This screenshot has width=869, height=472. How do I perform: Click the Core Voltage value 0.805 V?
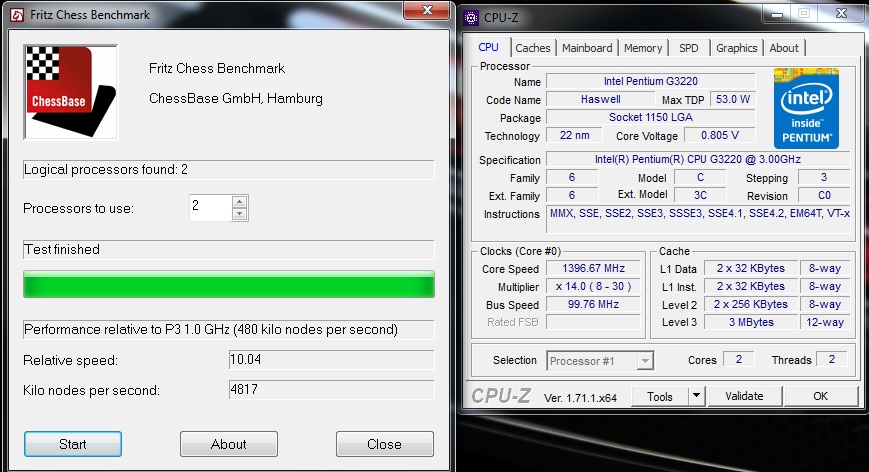[x=719, y=135]
